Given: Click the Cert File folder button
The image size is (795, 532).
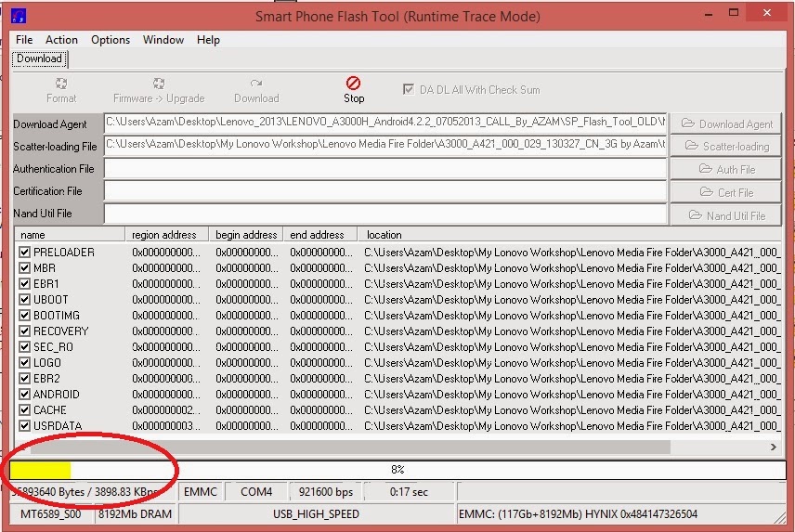Looking at the screenshot, I should click(725, 192).
